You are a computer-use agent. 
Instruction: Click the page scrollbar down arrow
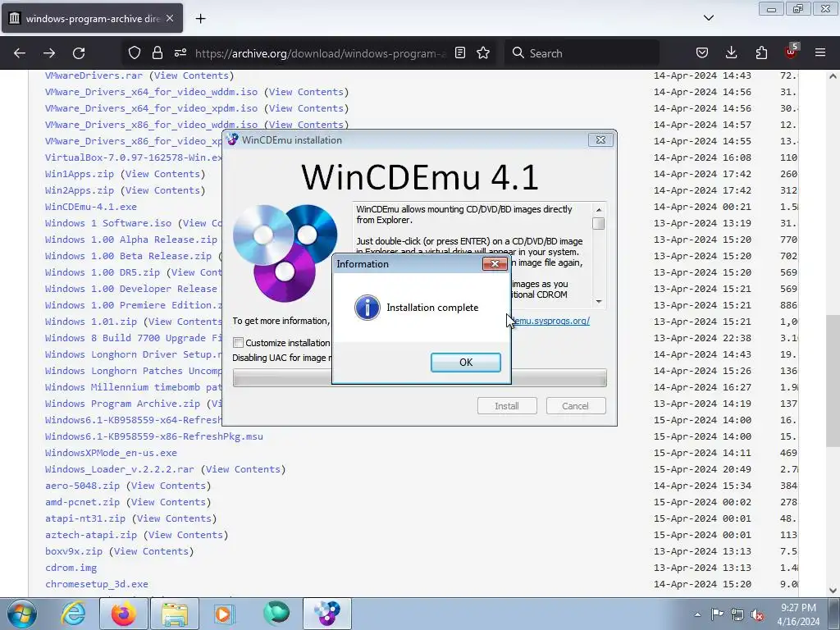pos(833,590)
